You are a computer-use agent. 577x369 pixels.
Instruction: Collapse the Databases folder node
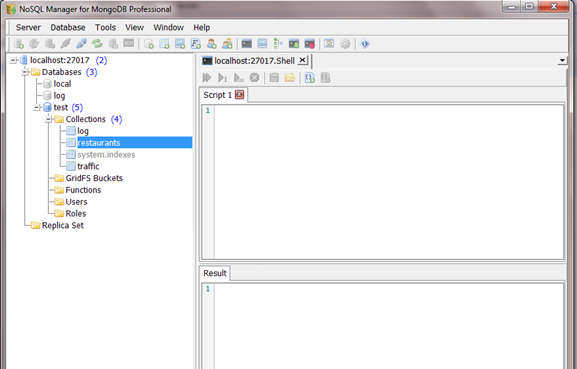[x=25, y=72]
